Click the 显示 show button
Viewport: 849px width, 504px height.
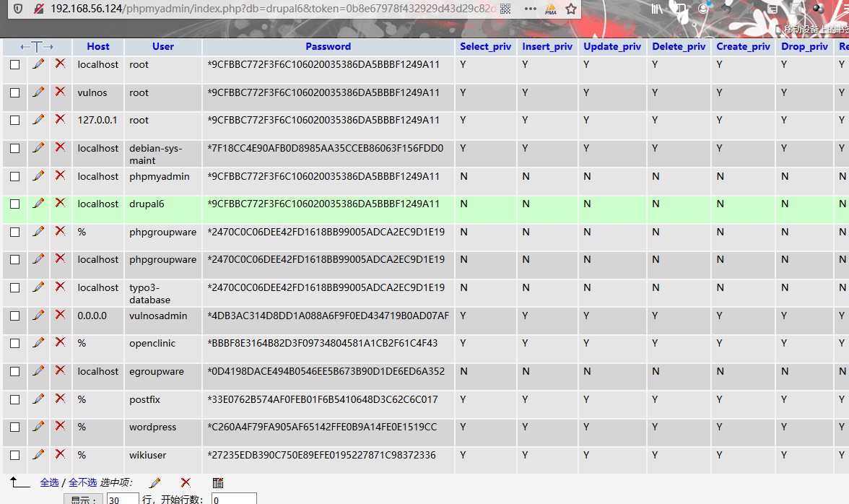click(x=83, y=499)
